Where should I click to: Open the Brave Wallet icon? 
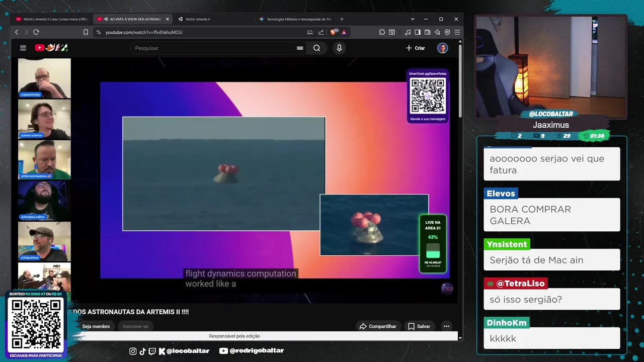point(427,32)
